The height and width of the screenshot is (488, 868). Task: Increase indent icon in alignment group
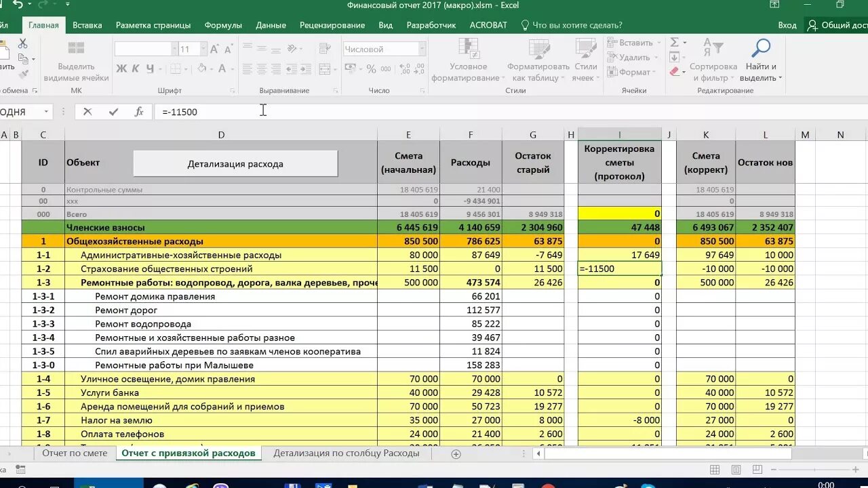coord(307,69)
